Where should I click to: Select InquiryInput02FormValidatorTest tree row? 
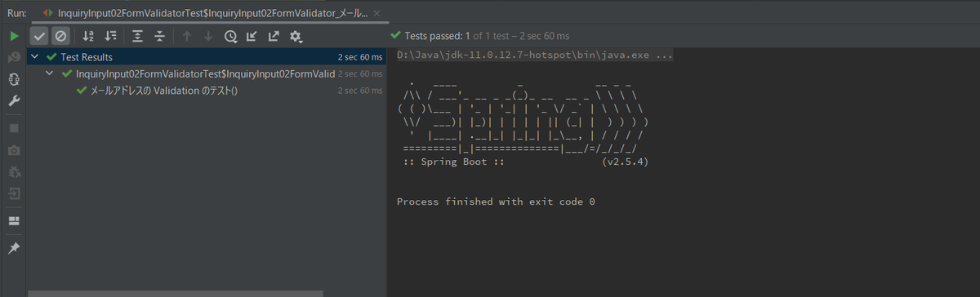pyautogui.click(x=207, y=73)
